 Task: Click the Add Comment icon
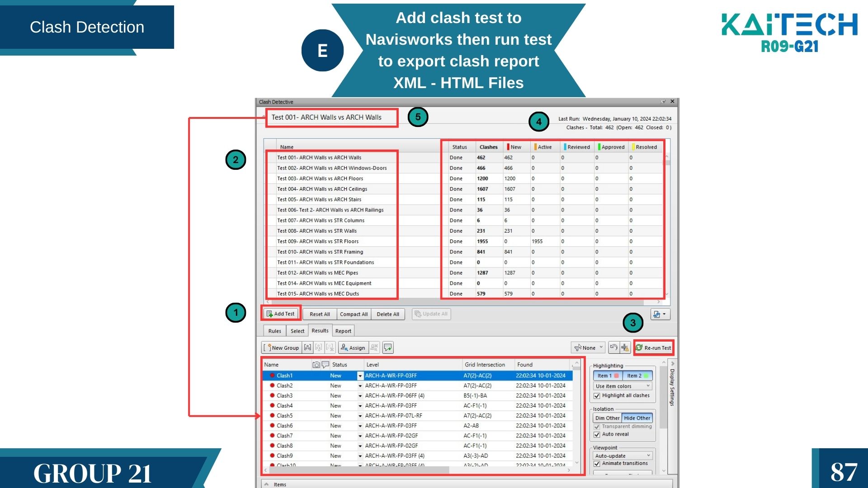point(388,347)
